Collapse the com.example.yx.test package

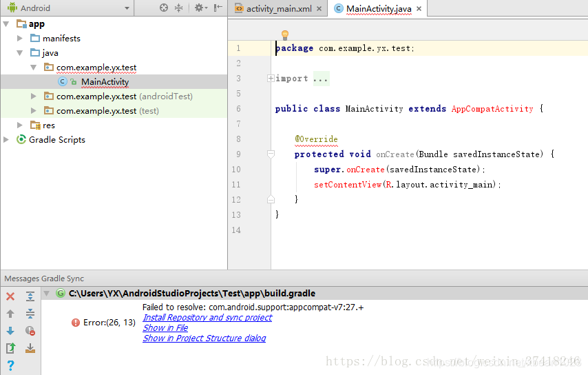point(34,68)
